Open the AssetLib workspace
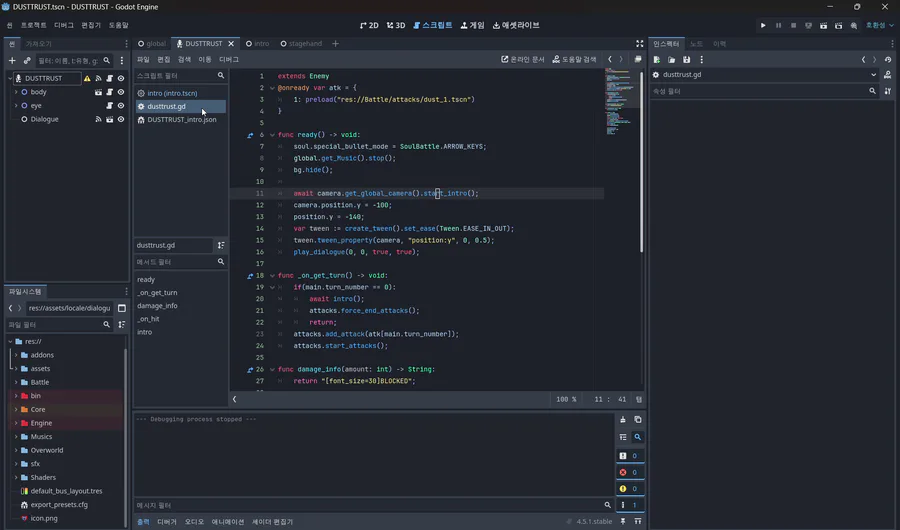900x530 pixels. click(x=516, y=25)
